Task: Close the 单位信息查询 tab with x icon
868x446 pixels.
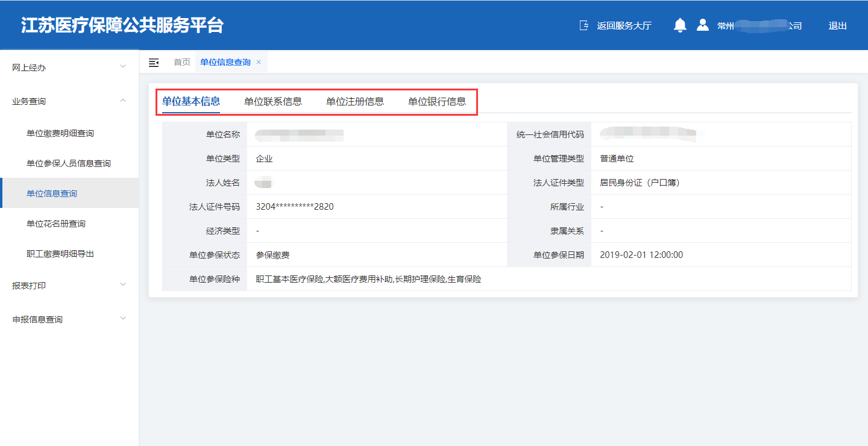Action: pos(259,62)
